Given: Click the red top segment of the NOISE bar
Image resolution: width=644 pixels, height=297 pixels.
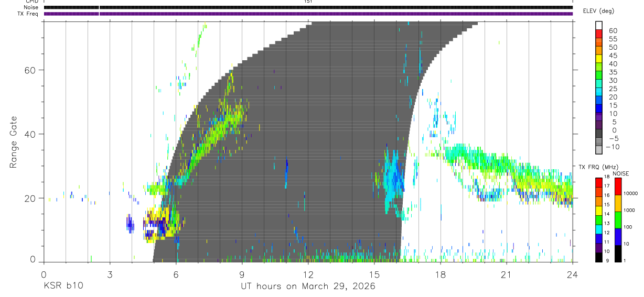Looking at the screenshot, I should tap(618, 186).
